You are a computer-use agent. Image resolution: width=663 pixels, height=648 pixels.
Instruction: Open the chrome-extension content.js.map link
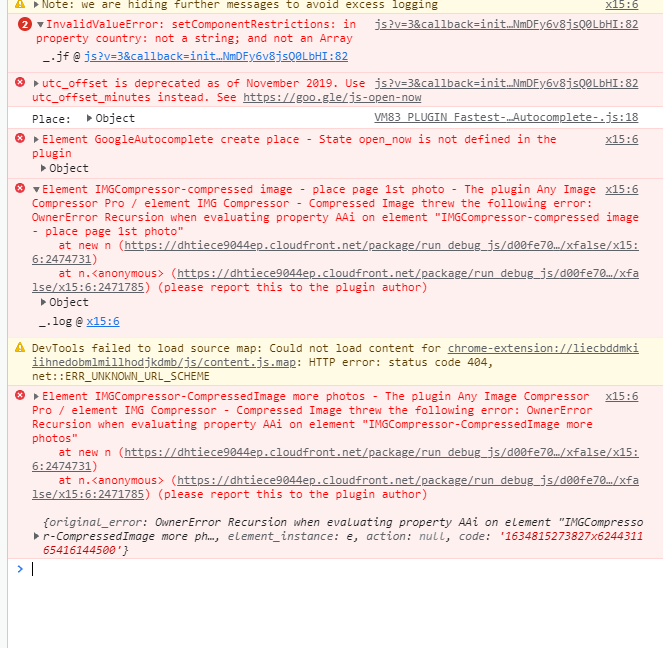coord(335,355)
